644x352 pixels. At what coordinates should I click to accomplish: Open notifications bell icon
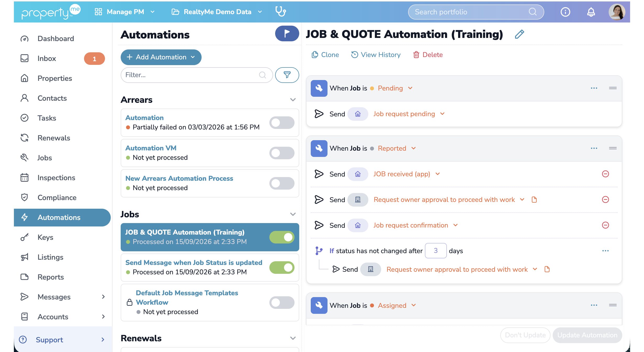click(591, 12)
